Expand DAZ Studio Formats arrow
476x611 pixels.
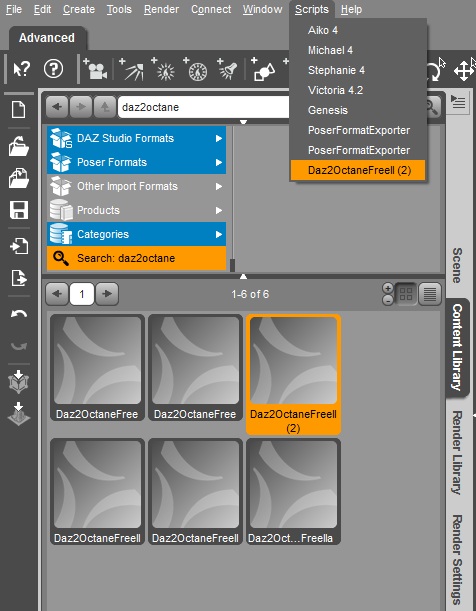pos(219,138)
